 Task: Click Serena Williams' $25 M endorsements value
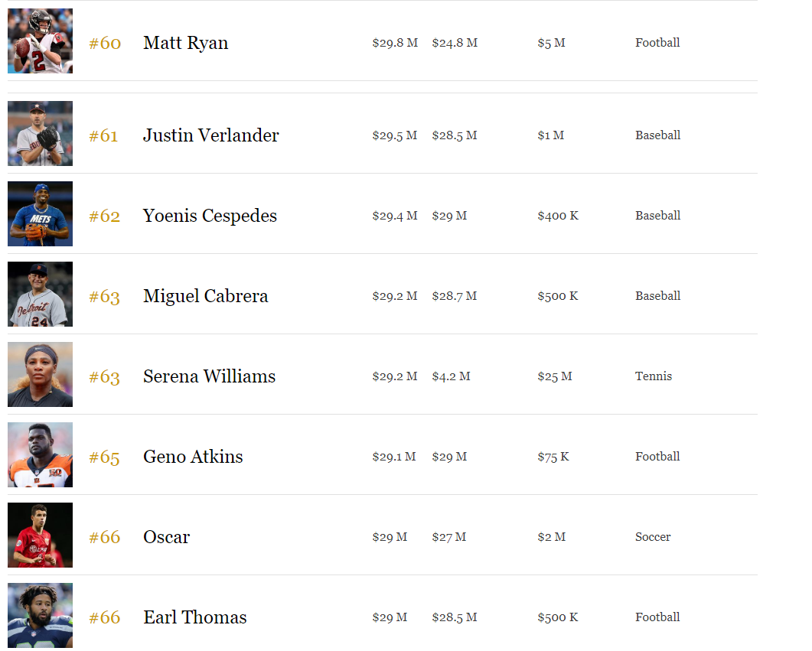pos(554,376)
